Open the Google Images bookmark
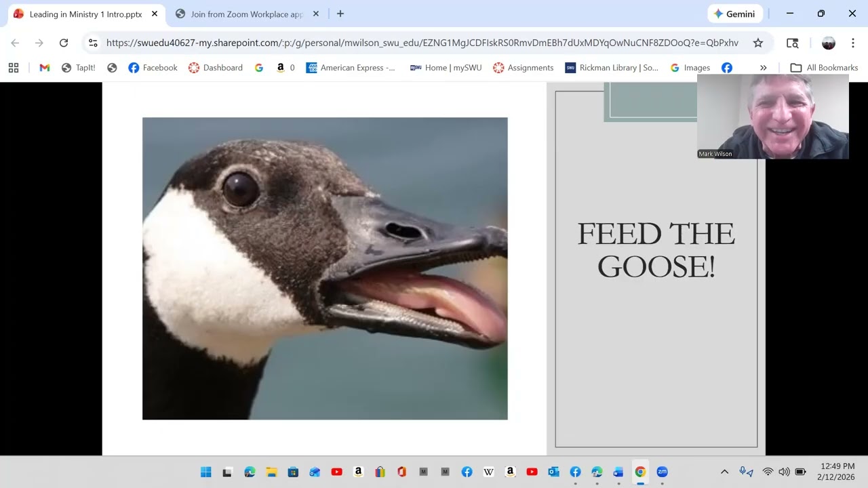 tap(690, 68)
